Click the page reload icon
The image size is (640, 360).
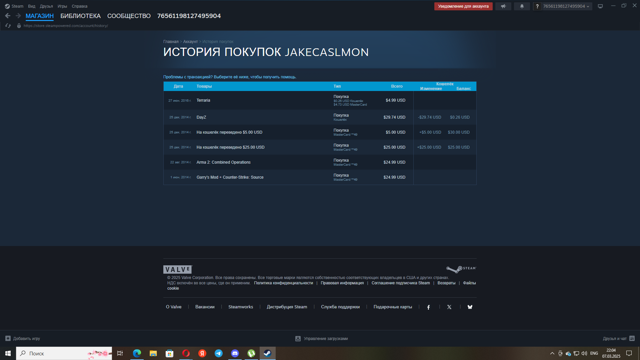coord(8,26)
